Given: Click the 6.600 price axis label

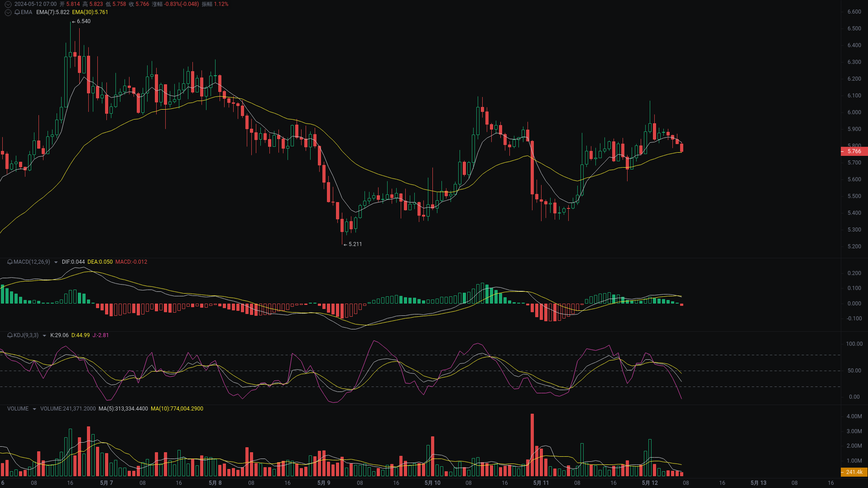Looking at the screenshot, I should pos(854,12).
